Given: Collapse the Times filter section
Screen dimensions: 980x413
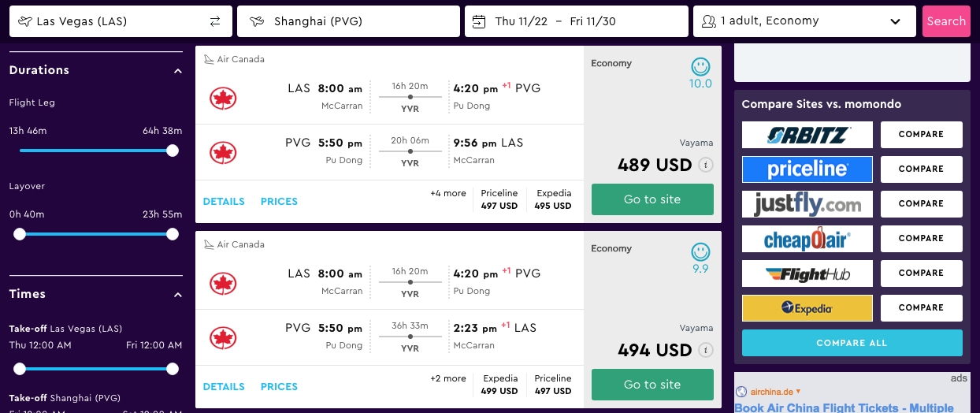Looking at the screenshot, I should click(178, 295).
